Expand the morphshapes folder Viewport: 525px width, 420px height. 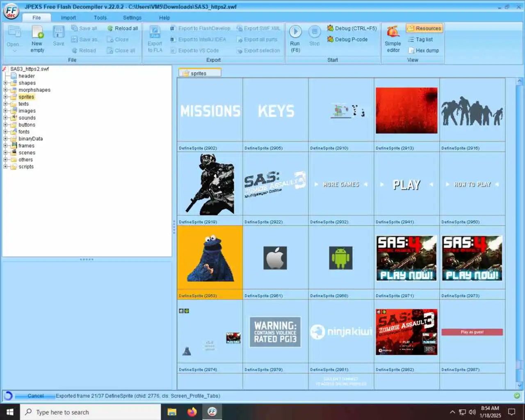[x=5, y=90]
